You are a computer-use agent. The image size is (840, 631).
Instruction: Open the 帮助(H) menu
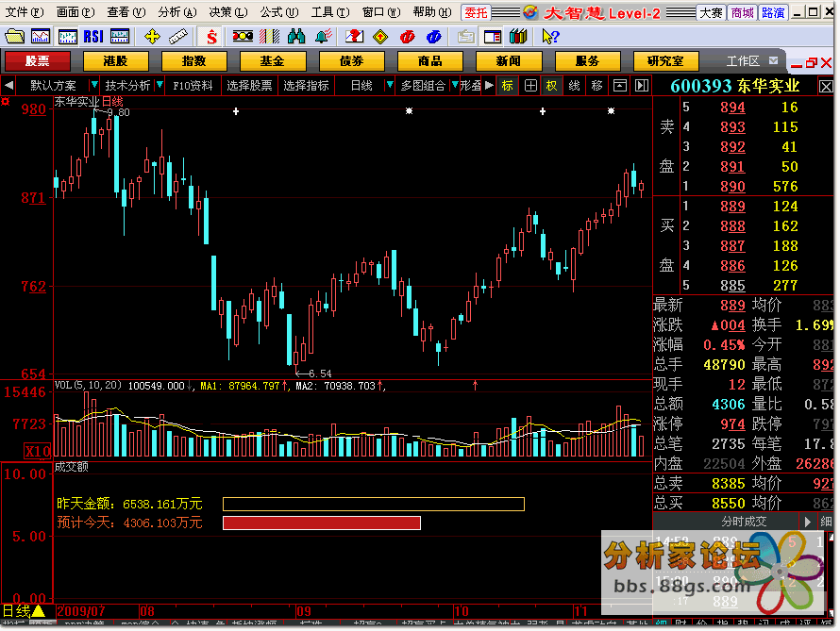pos(432,11)
